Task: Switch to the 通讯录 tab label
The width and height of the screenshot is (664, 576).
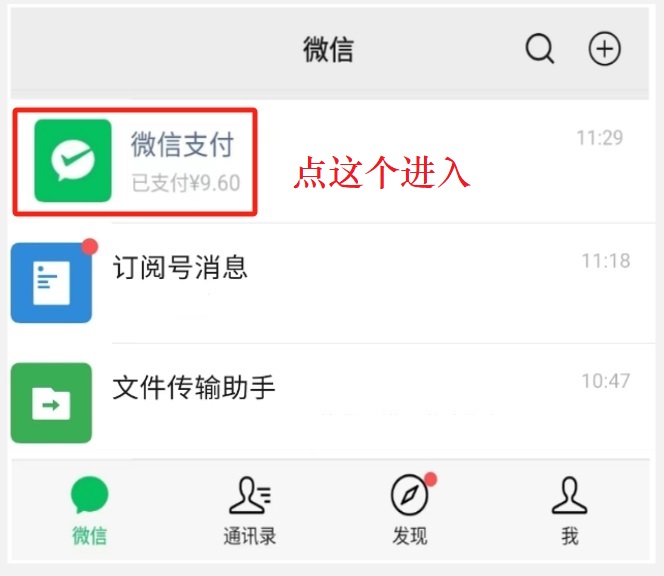Action: click(250, 536)
